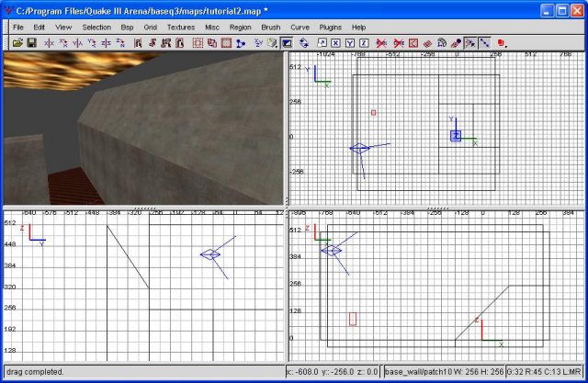Viewport: 588px width, 383px height.
Task: Click the x: -608.0 y: -256.0 coordinates readout
Action: (333, 372)
